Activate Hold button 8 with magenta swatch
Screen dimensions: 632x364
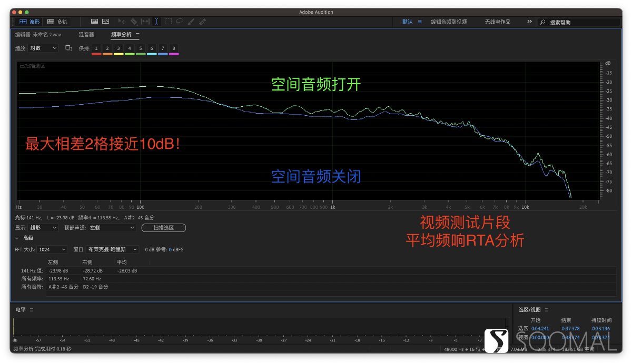coord(173,48)
